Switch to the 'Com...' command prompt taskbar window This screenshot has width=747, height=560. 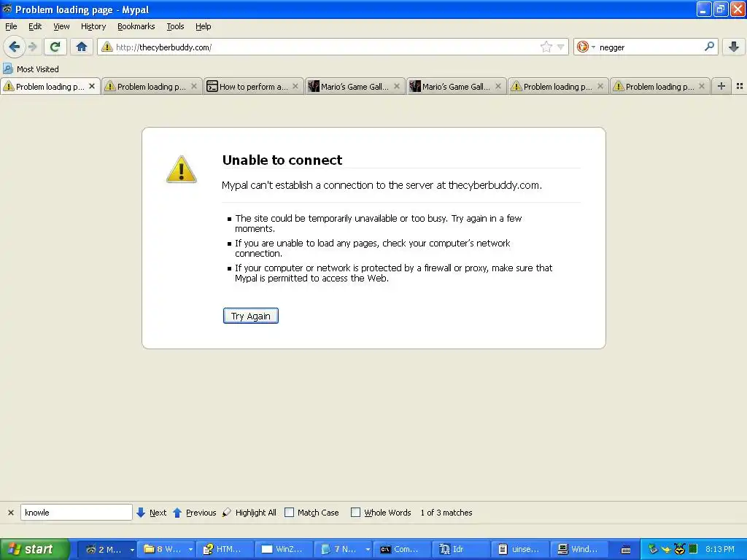click(x=402, y=549)
